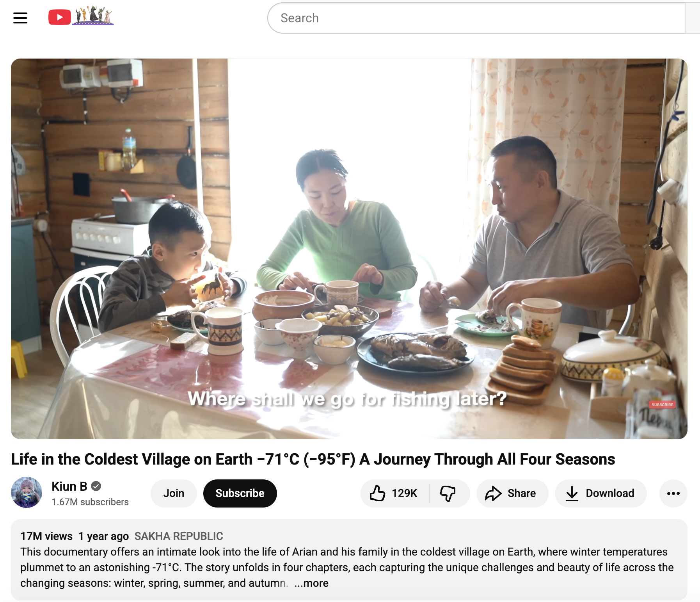Click the verified badge next to Kiun B

pos(96,486)
